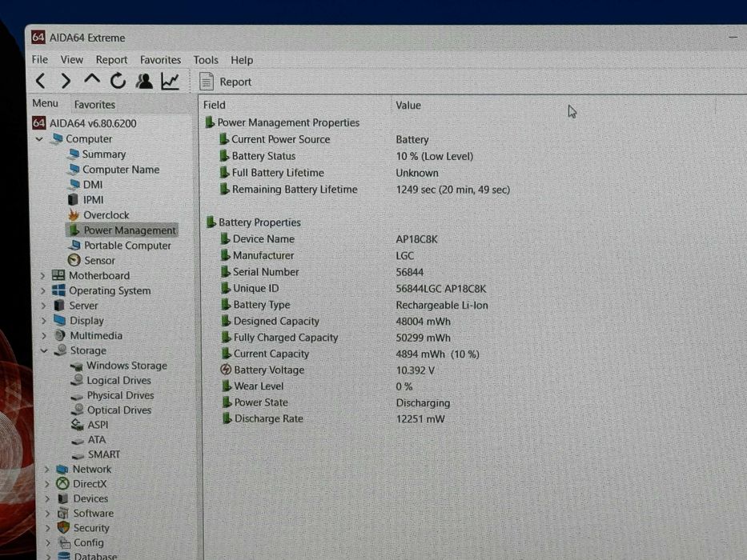Select the Wear Level row

pyautogui.click(x=317, y=386)
